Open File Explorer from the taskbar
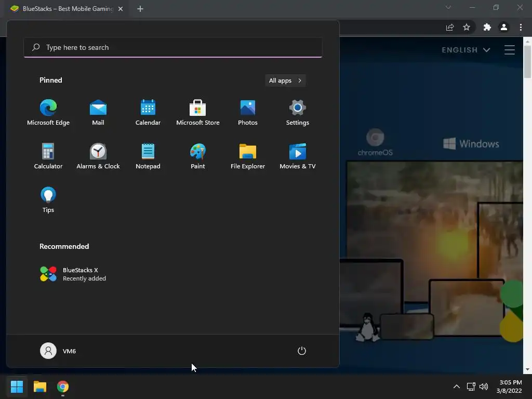 [39, 387]
